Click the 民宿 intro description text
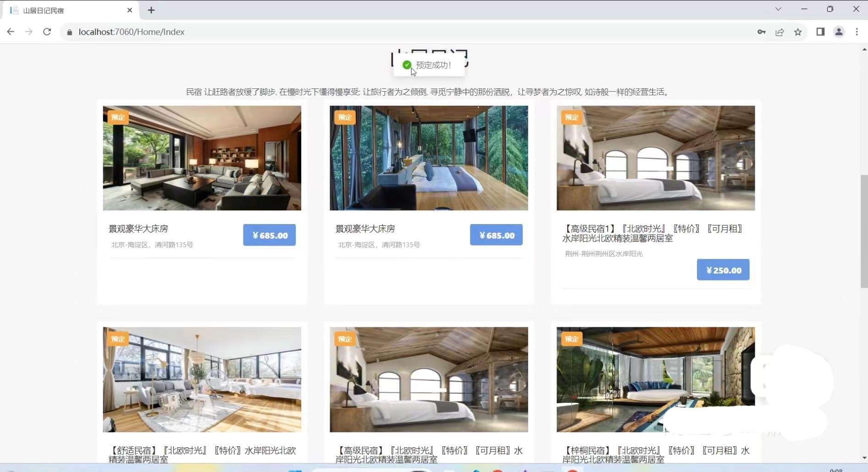868x472 pixels. click(x=428, y=92)
